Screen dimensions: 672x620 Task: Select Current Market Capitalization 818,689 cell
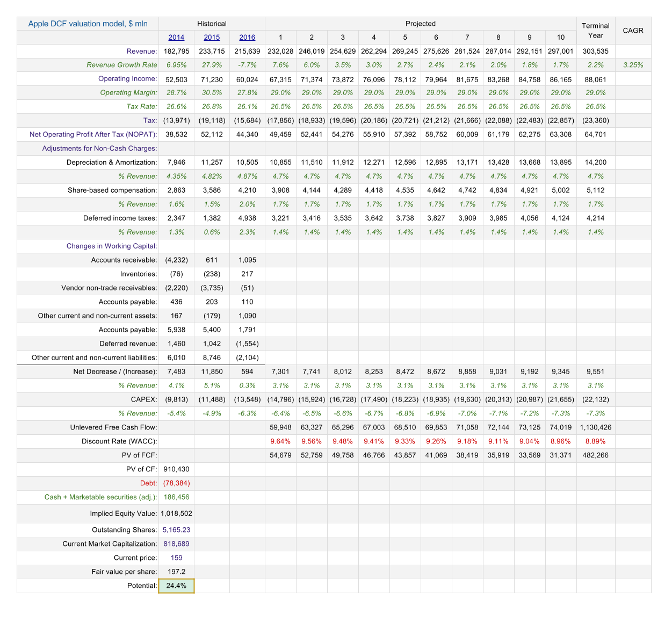click(176, 544)
